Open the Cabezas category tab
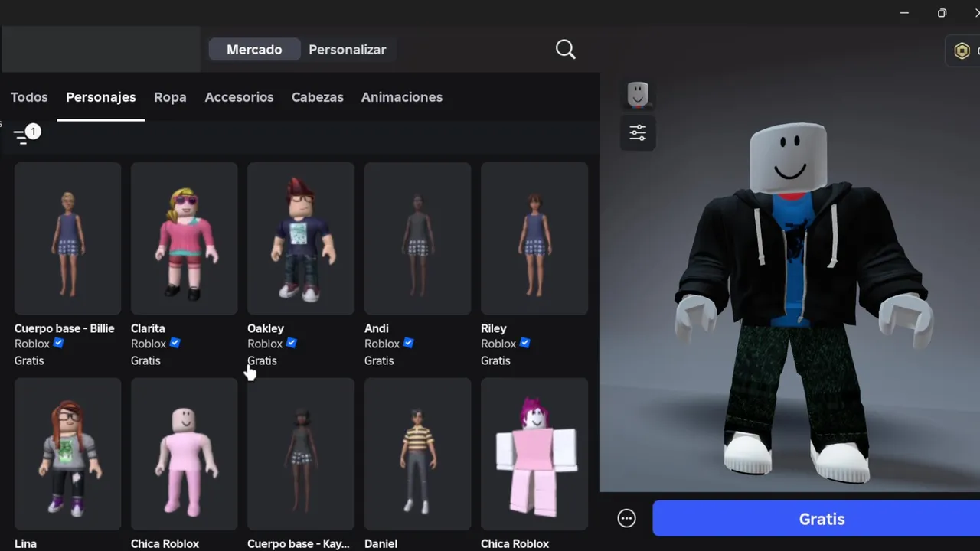The image size is (980, 551). tap(318, 97)
